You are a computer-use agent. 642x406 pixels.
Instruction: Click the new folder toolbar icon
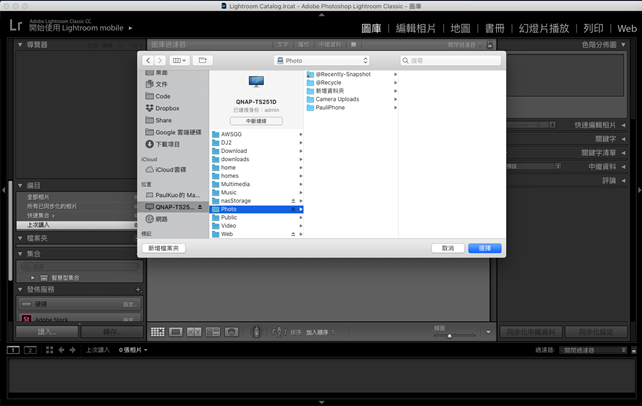pos(203,61)
